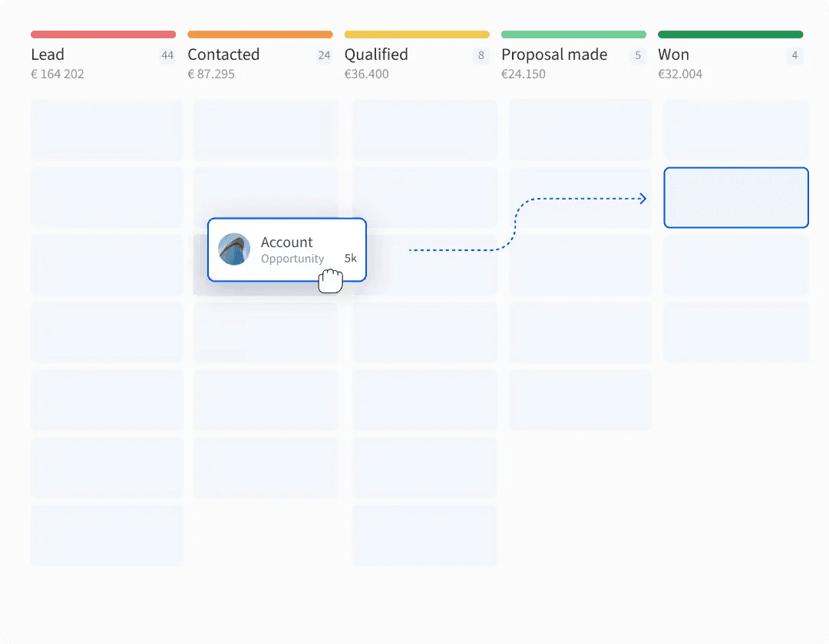Click the 5 count badge beside Proposal made
829x644 pixels.
click(638, 55)
